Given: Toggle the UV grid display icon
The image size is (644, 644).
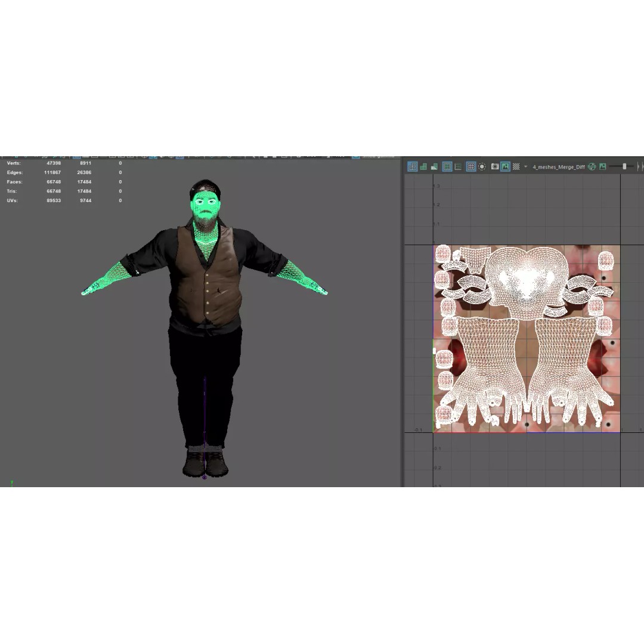Looking at the screenshot, I should click(471, 166).
